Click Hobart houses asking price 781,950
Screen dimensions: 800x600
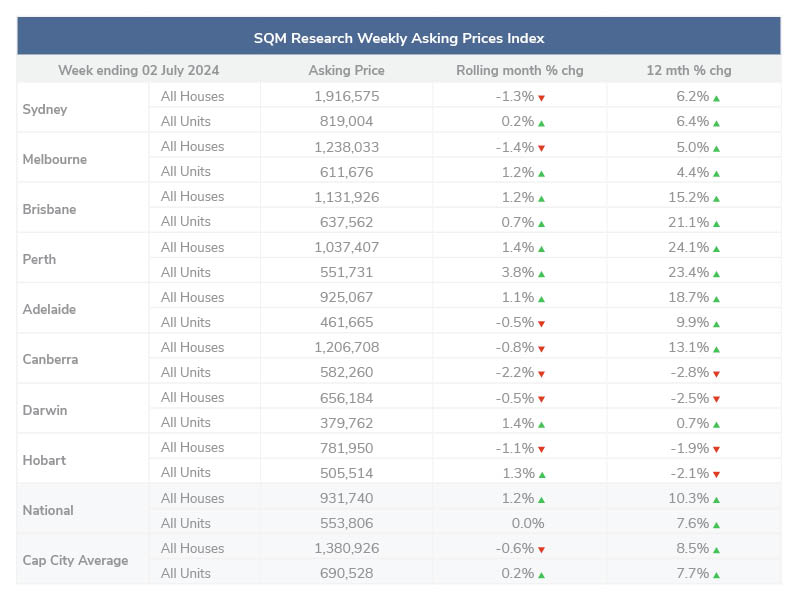[x=346, y=448]
